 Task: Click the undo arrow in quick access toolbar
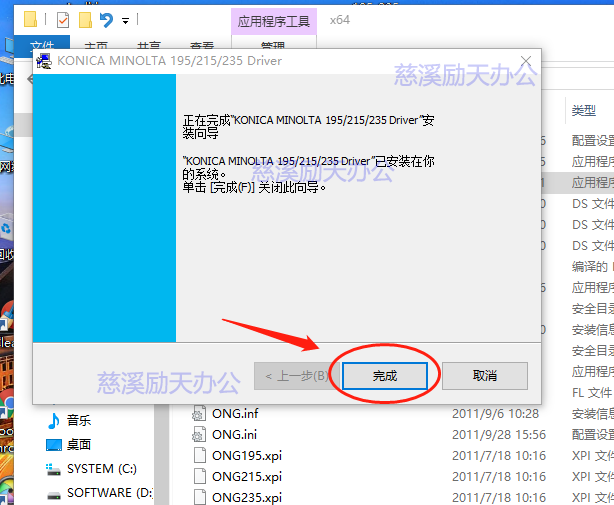pyautogui.click(x=106, y=19)
